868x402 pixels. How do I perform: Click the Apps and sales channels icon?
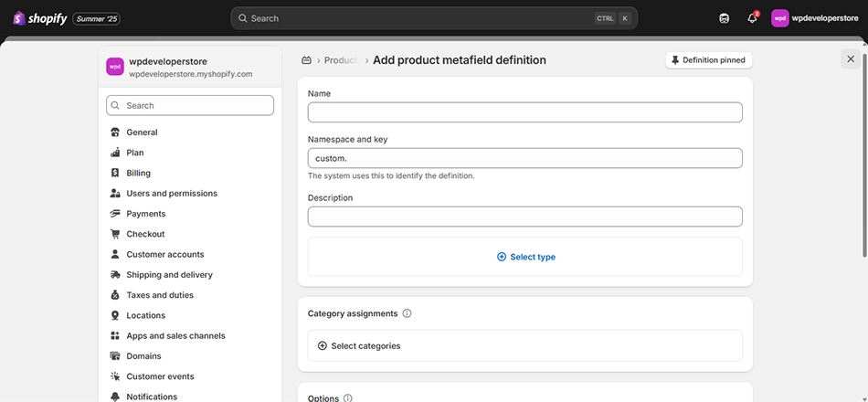tap(115, 335)
